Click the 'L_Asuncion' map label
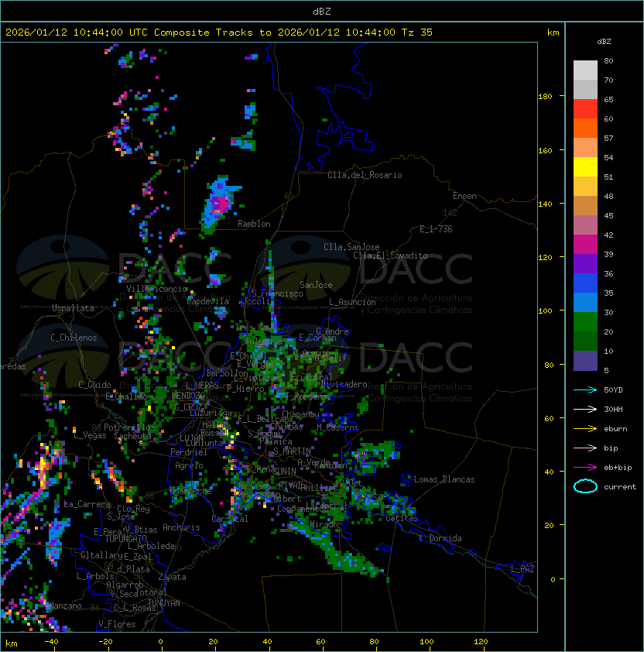Viewport: 644px width, 652px height. (x=352, y=302)
